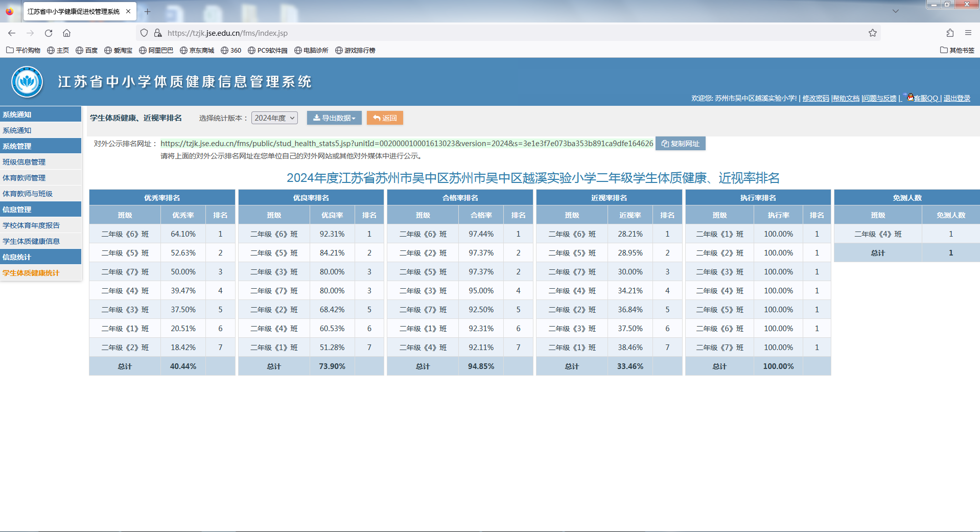Click the page title 2024年度 ranking heading
The image size is (980, 532).
[533, 178]
